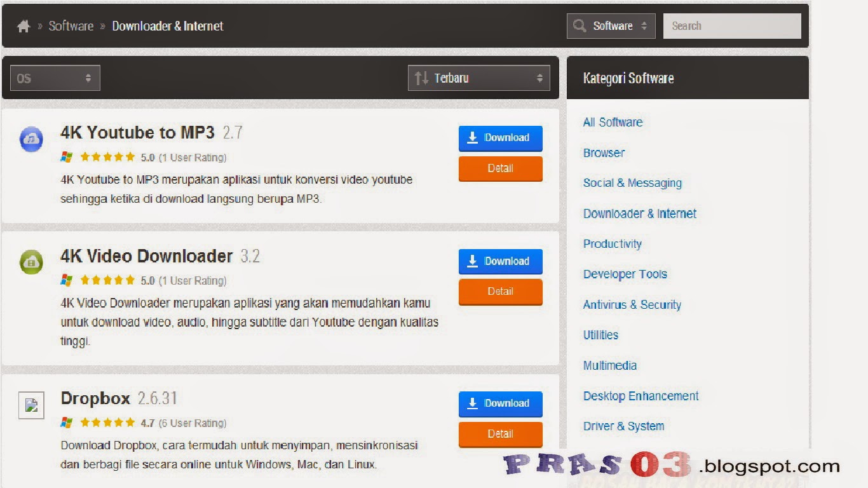Open the OS filter dropdown
Viewport: 868px width, 488px height.
55,78
